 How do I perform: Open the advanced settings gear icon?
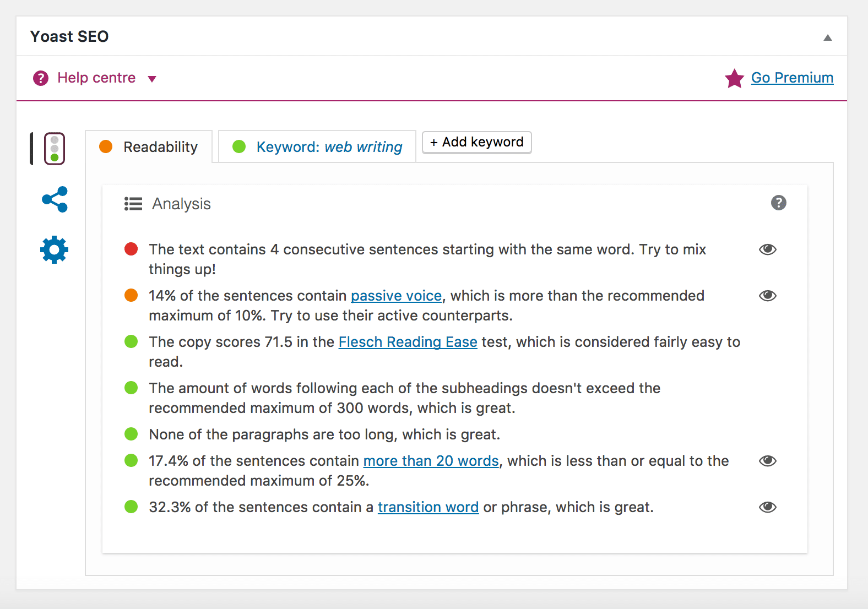pos(55,250)
